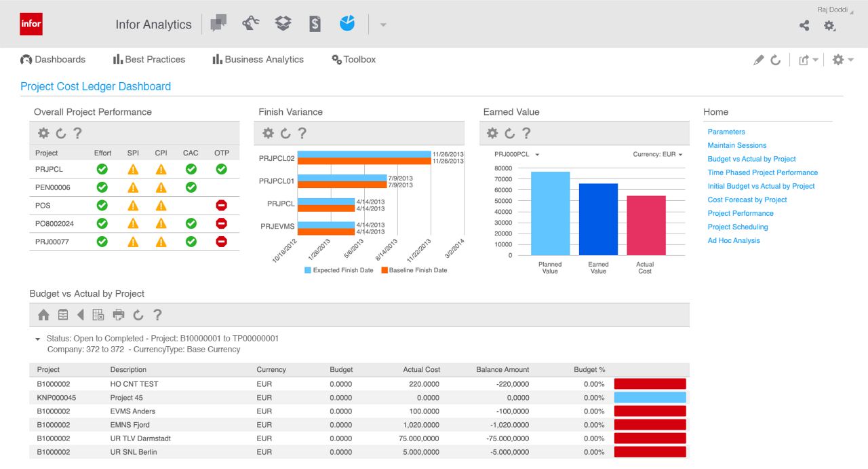The height and width of the screenshot is (469, 868).
Task: Open the Business Analytics menu
Action: coord(258,60)
